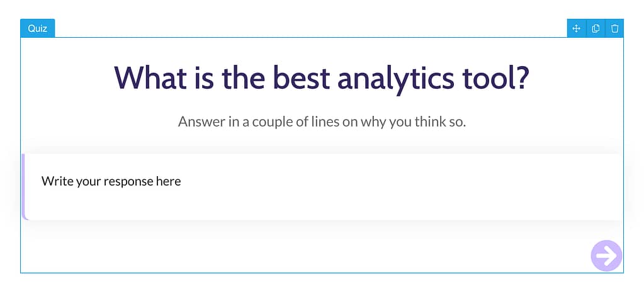Select the Quiz block label tab
Viewport: 644px width, 299px height.
coord(38,28)
